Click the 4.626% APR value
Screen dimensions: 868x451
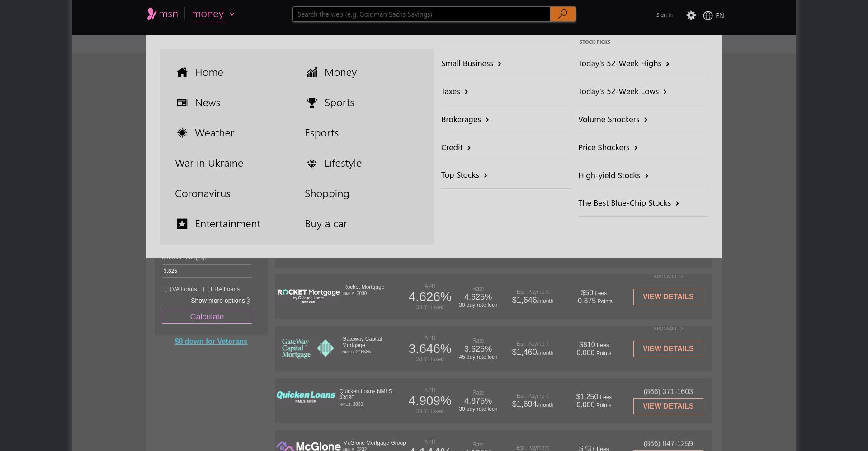(x=430, y=297)
